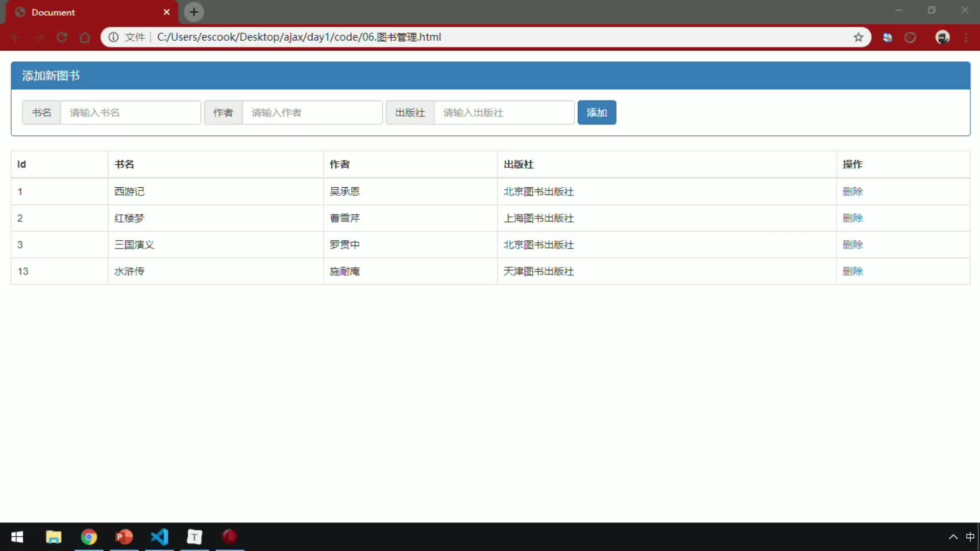
Task: Reload the page with refresh icon
Action: [62, 37]
